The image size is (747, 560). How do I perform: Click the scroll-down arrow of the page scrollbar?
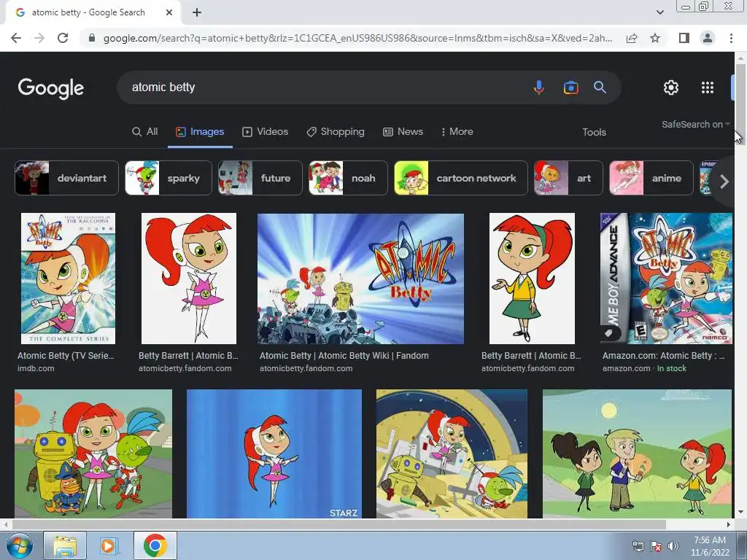(740, 513)
